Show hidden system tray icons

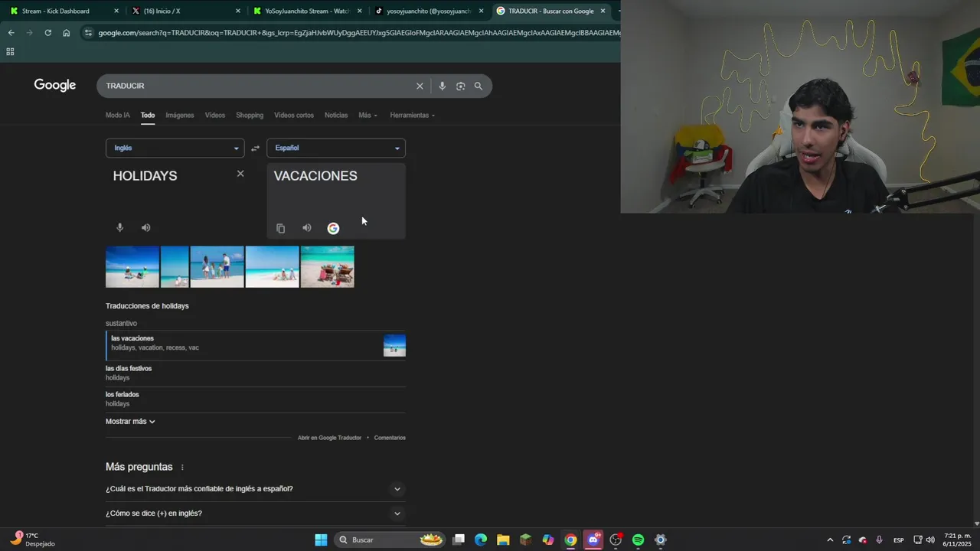coord(830,540)
